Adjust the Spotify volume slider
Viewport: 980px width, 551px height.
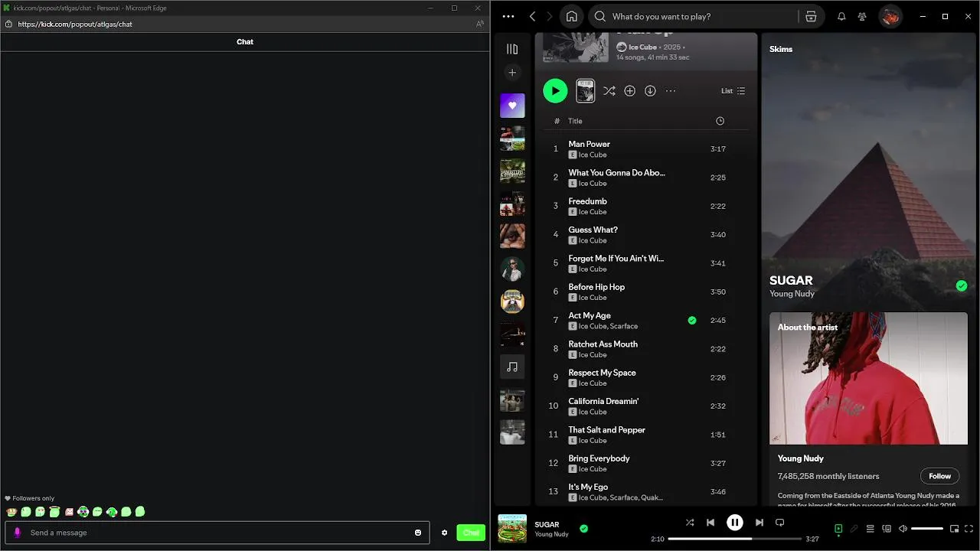coord(927,529)
